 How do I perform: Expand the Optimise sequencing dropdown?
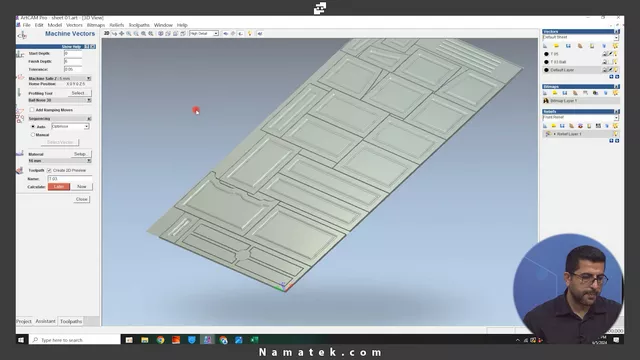coord(70,127)
